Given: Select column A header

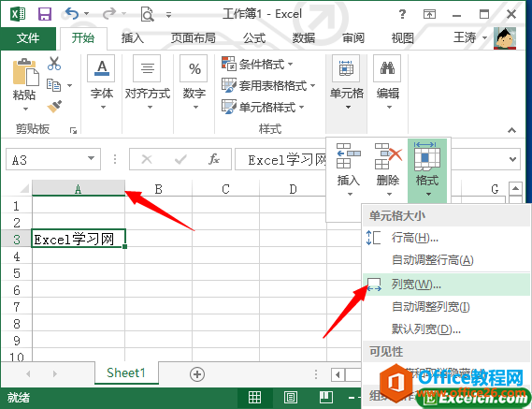Looking at the screenshot, I should pyautogui.click(x=79, y=188).
